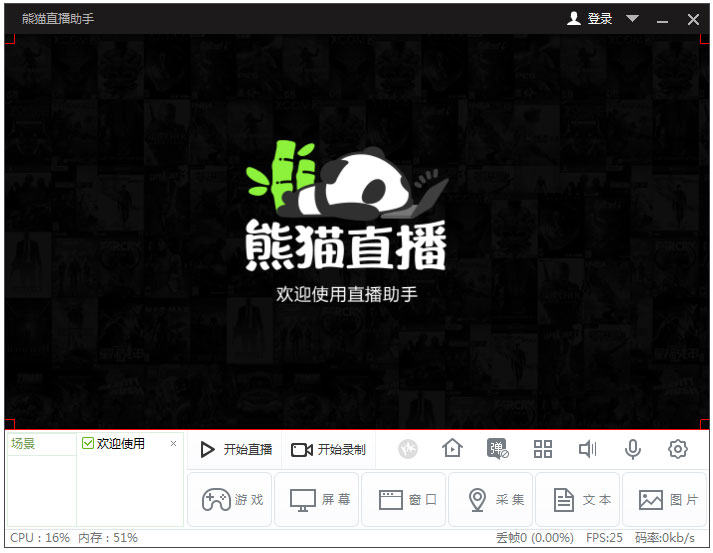
Task: Close the 熊猫直播助手 window
Action: (693, 19)
